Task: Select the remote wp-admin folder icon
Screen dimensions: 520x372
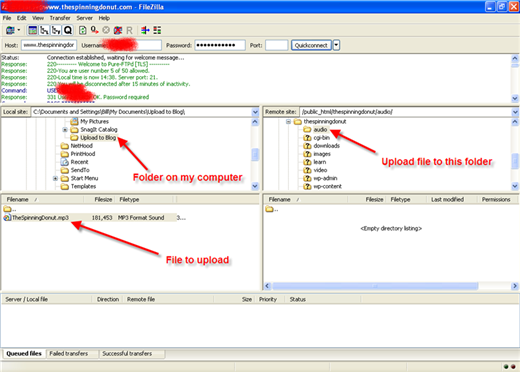Action: (x=307, y=178)
